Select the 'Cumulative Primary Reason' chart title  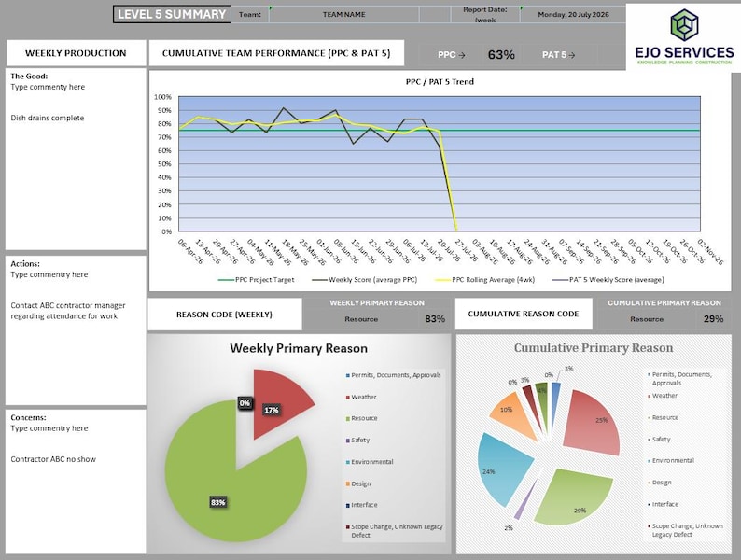tap(594, 348)
